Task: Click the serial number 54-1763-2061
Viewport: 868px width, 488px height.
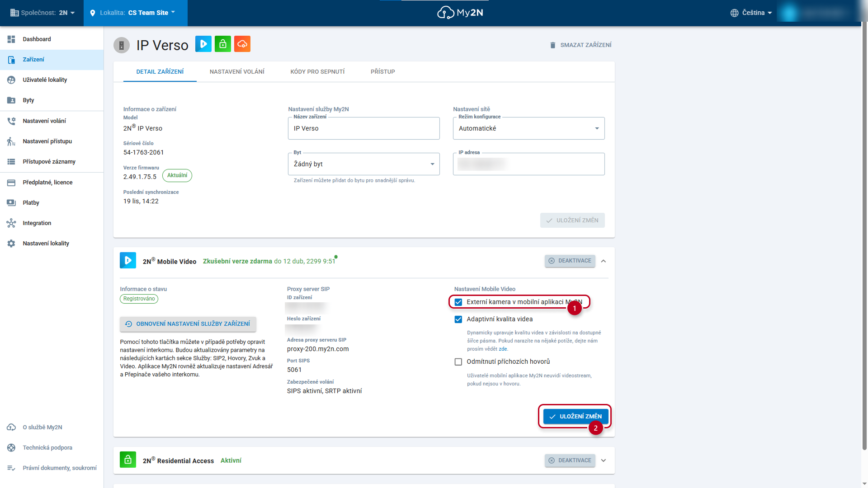Action: pos(144,153)
